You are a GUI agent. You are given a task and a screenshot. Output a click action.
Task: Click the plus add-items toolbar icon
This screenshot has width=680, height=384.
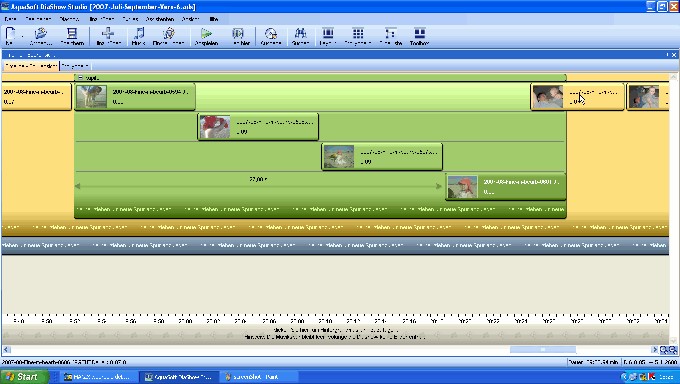108,33
